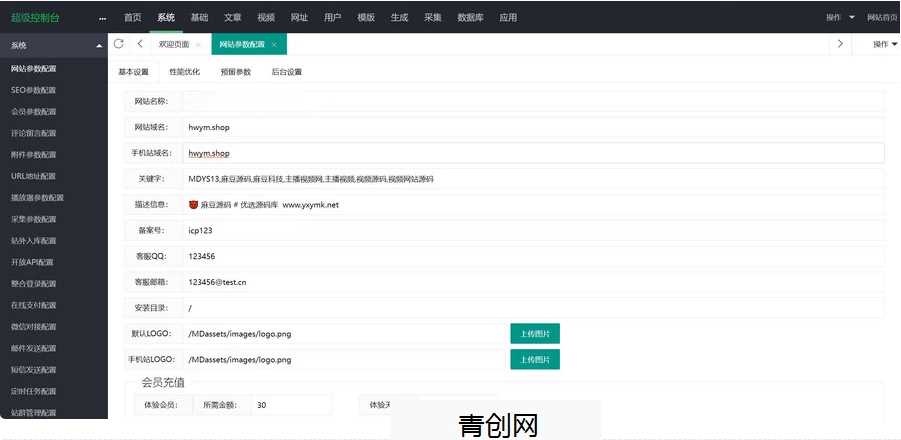The image size is (901, 440).
Task: Open 短信发送配置 in sidebar
Action: click(x=34, y=369)
